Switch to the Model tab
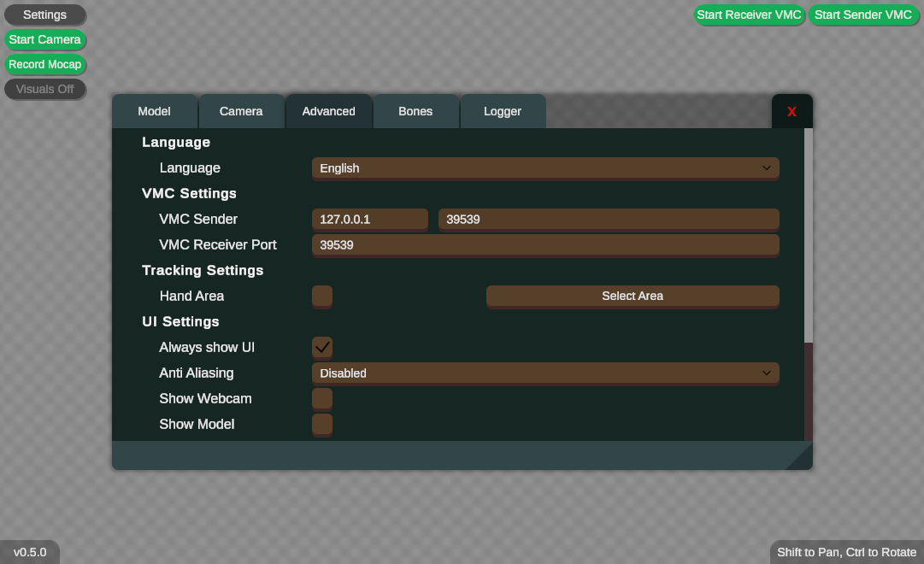This screenshot has height=564, width=924. (155, 112)
